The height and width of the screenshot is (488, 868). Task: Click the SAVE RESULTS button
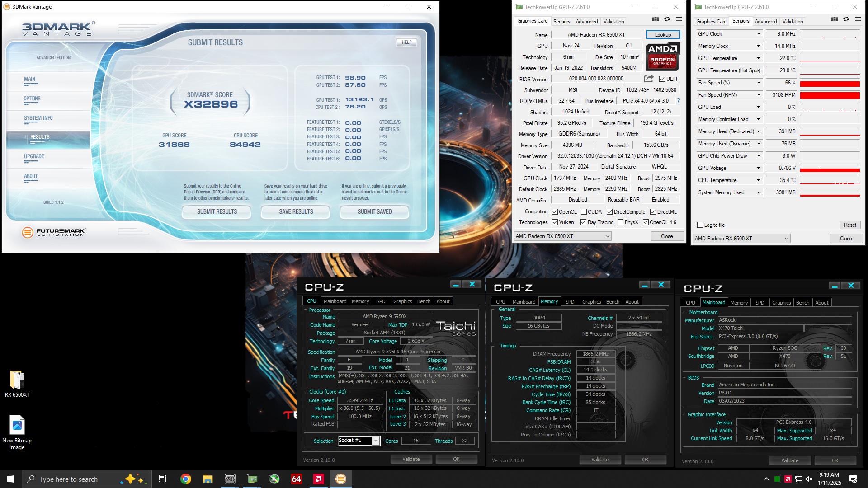[x=296, y=212]
